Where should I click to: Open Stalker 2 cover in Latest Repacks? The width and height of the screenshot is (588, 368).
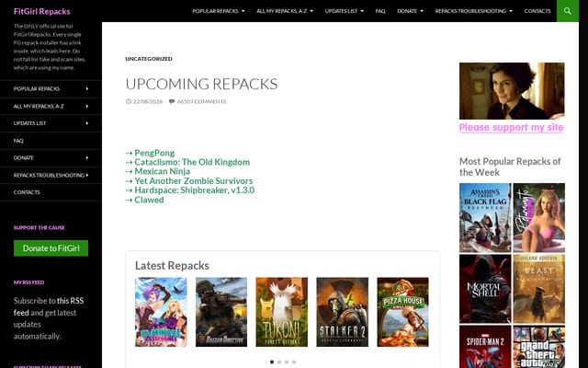pyautogui.click(x=343, y=312)
